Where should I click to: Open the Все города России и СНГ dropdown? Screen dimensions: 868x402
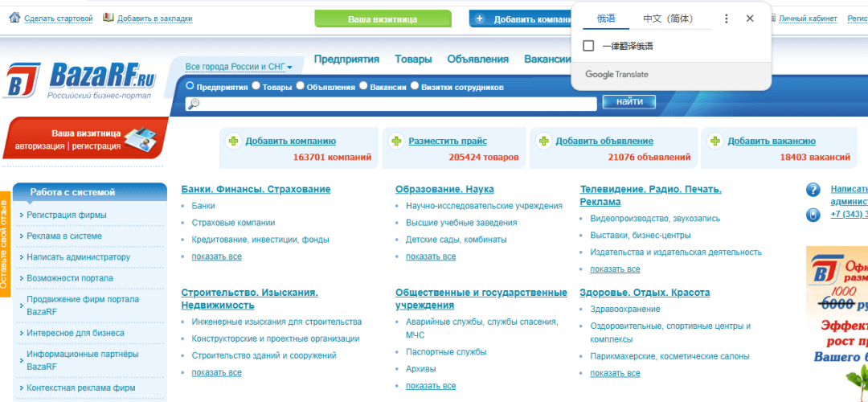(x=239, y=67)
